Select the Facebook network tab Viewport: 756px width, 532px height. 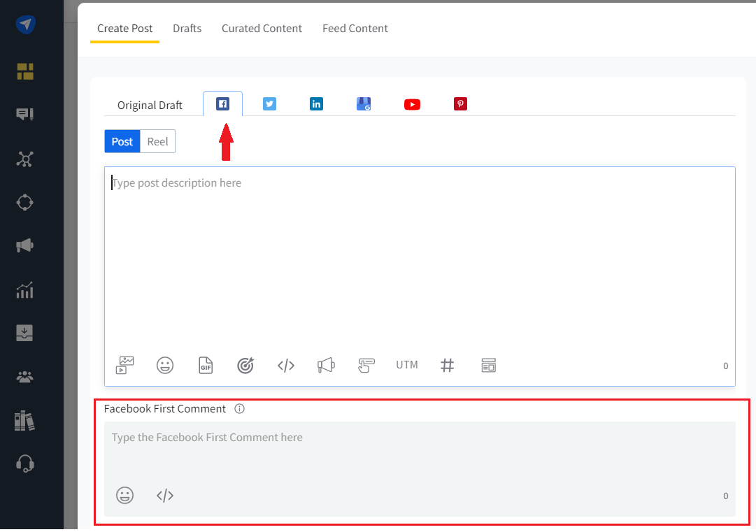[x=222, y=104]
